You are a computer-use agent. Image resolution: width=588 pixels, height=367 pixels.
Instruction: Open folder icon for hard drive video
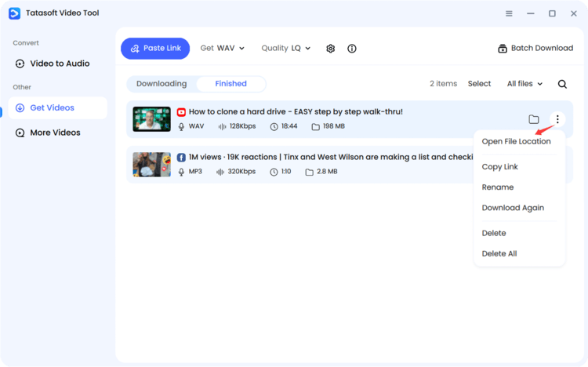(534, 119)
